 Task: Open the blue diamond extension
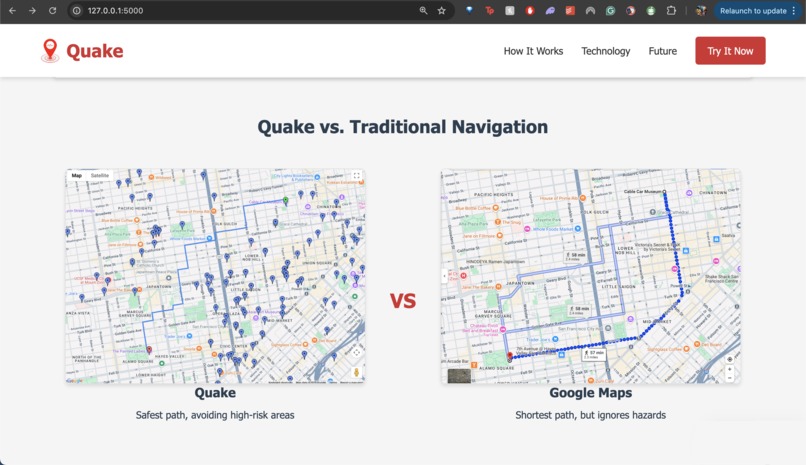pyautogui.click(x=469, y=10)
